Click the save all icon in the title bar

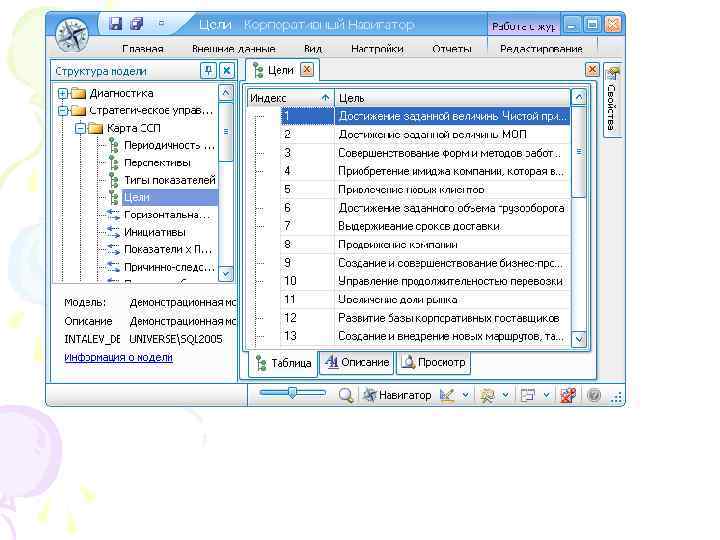137,23
